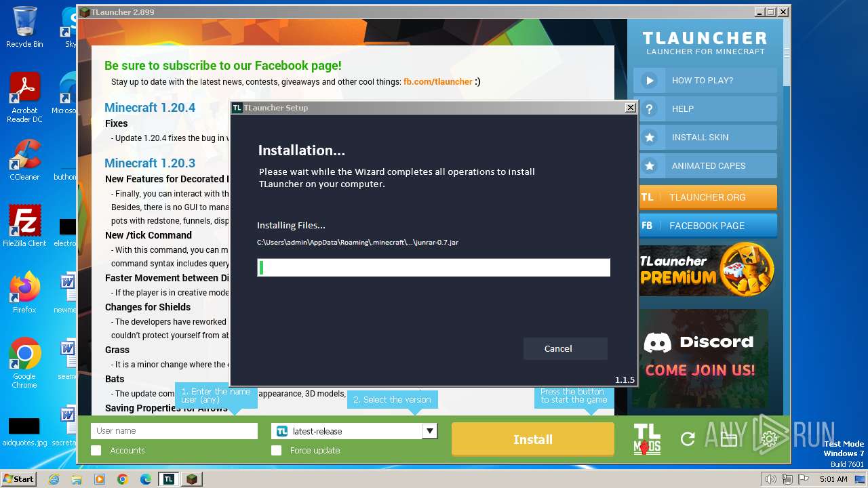The image size is (868, 488).
Task: Toggle the Accounts checkbox
Action: click(96, 450)
